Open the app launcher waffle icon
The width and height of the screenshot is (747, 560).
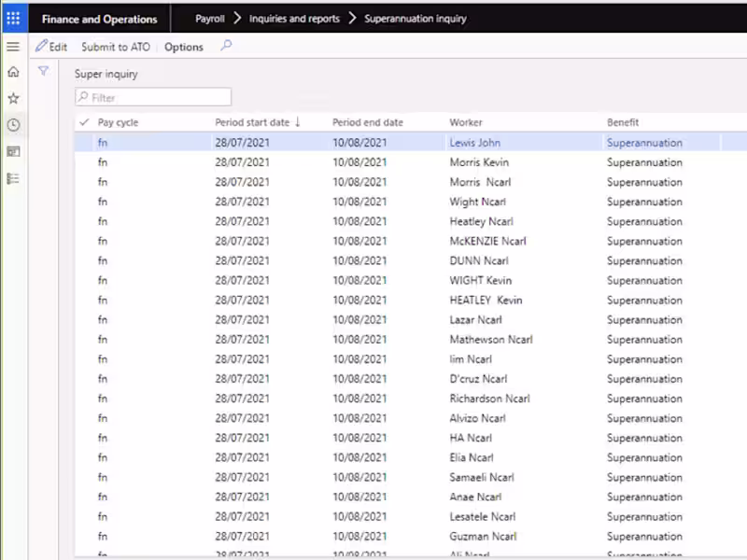[13, 19]
